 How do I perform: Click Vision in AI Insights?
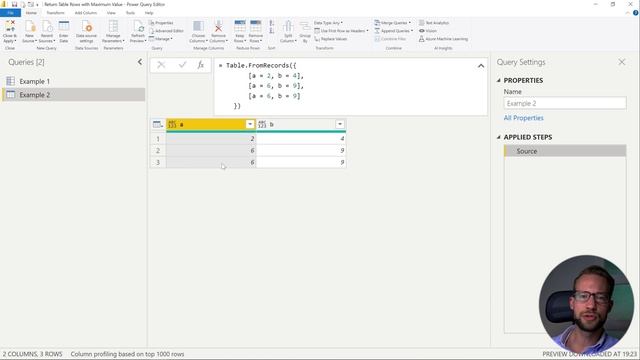(428, 31)
